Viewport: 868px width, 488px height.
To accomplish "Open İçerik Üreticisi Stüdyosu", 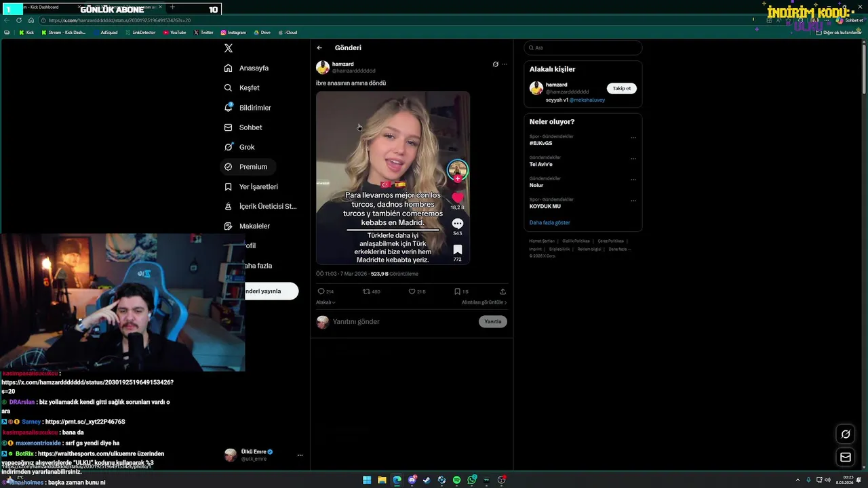I will click(x=260, y=206).
